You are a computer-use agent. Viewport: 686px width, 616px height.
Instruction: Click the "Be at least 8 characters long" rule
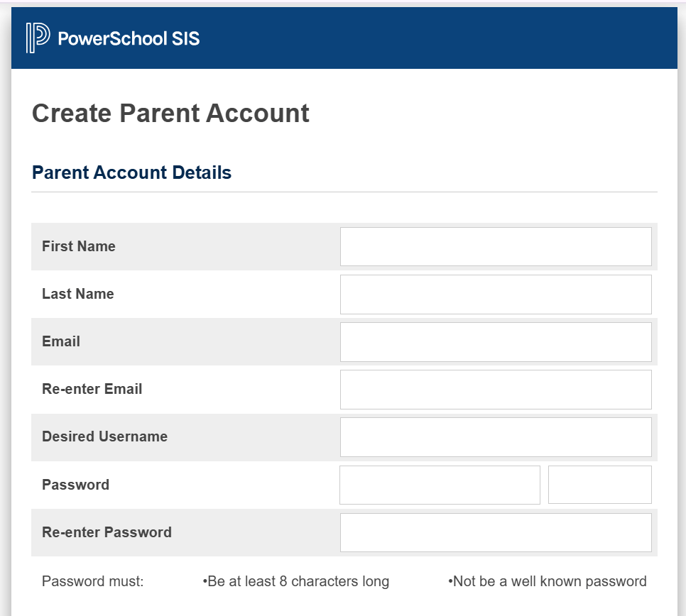click(x=296, y=582)
